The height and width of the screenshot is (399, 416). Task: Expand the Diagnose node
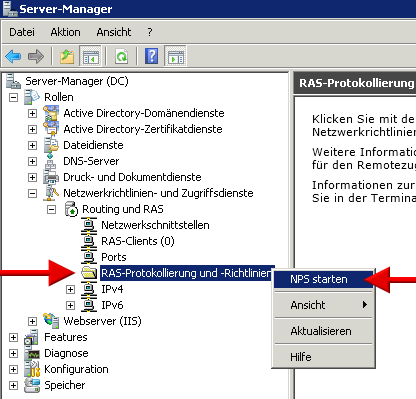click(x=13, y=353)
